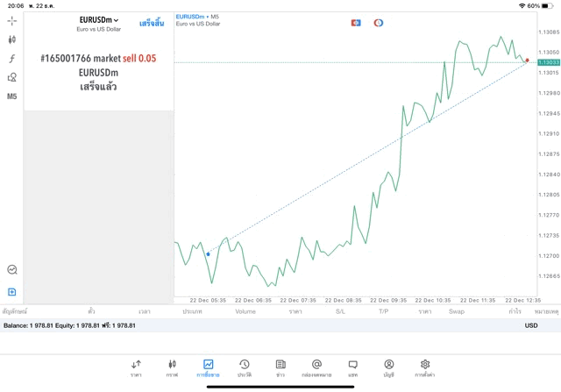Open the drawing objects shapes icon
The width and height of the screenshot is (561, 392).
click(12, 77)
